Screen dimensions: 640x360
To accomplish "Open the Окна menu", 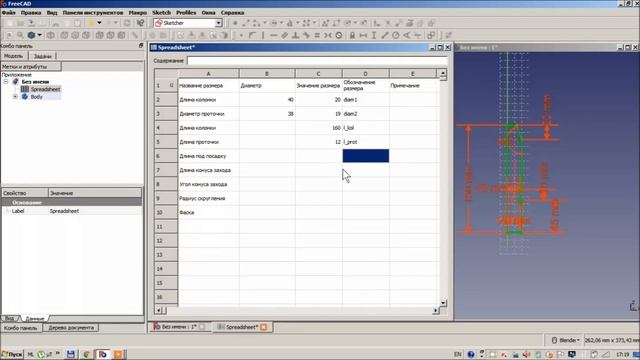I will [208, 13].
